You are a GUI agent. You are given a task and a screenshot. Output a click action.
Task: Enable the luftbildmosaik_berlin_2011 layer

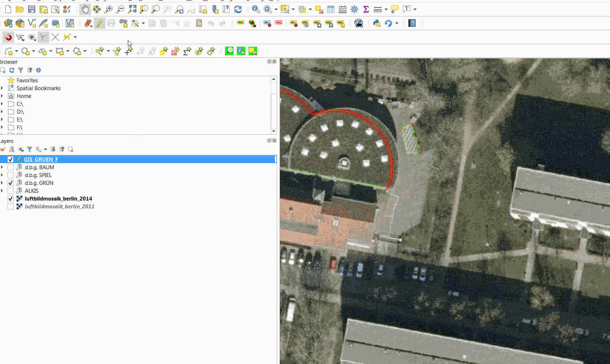pos(10,206)
